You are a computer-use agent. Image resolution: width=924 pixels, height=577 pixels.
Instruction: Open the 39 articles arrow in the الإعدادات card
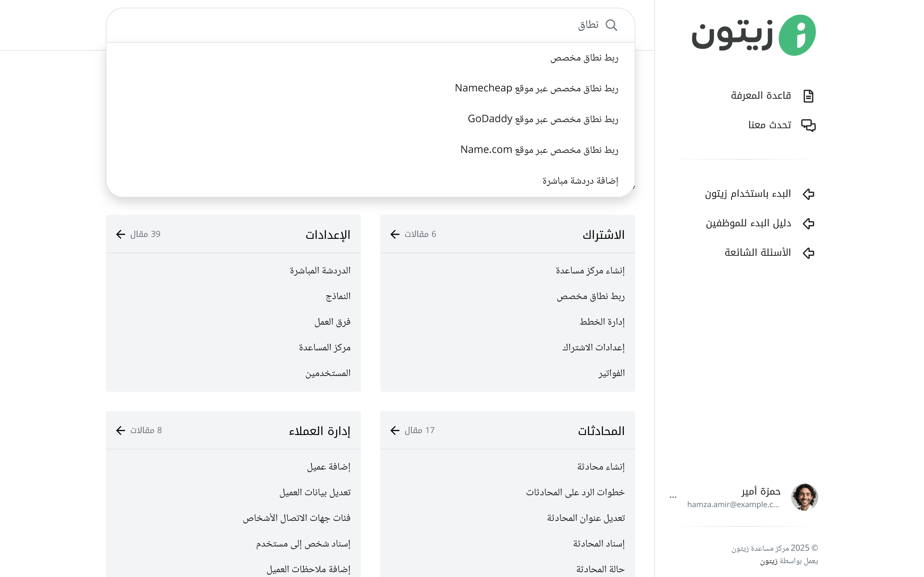click(x=121, y=234)
